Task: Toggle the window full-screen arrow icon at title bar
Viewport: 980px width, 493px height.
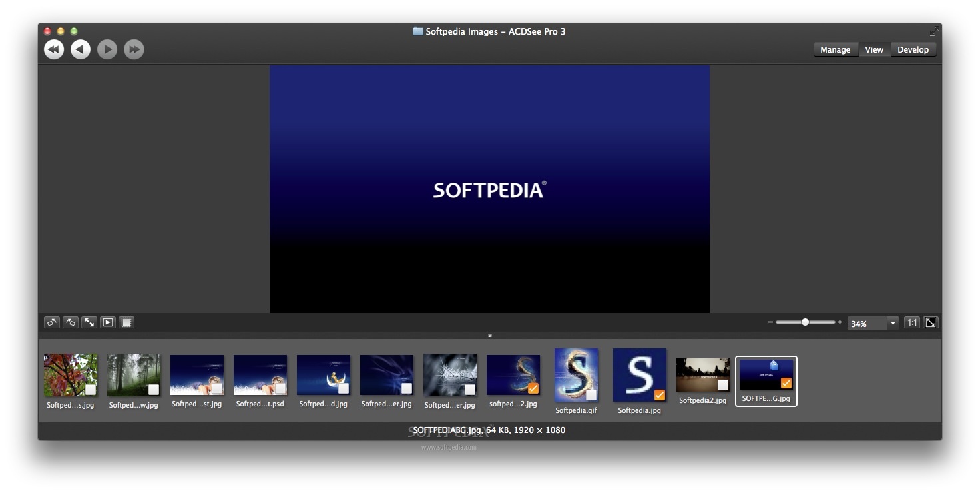Action: coord(935,31)
